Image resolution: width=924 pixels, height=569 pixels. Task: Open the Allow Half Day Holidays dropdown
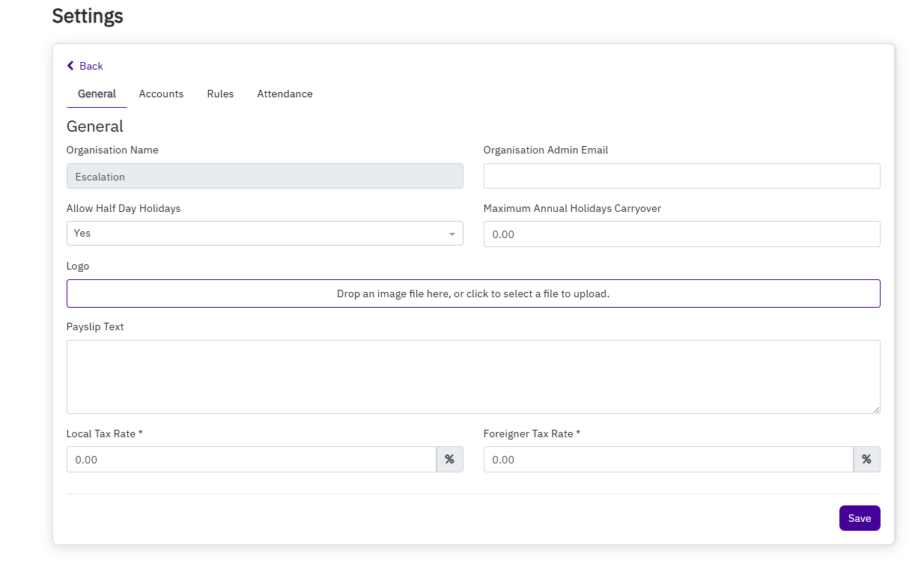[x=264, y=234]
